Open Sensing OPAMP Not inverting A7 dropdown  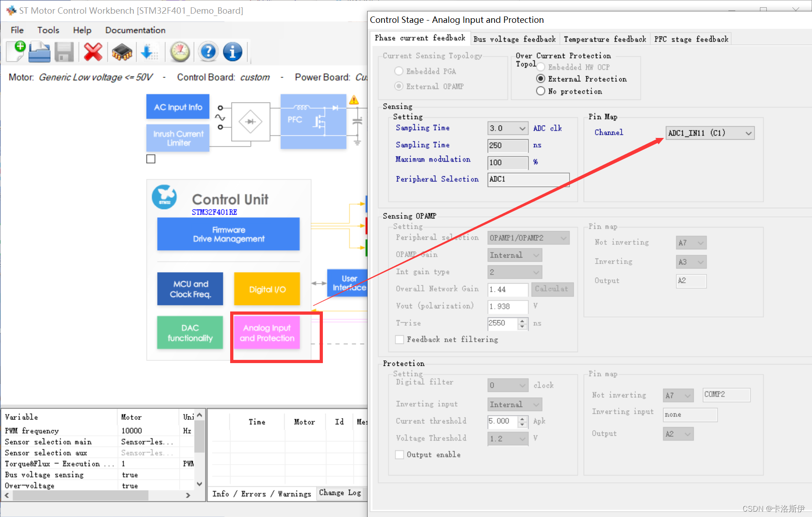coord(691,243)
